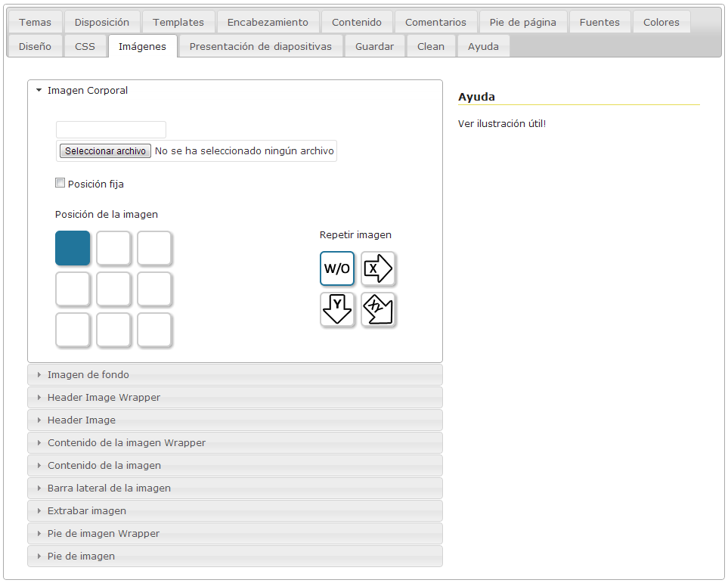This screenshot has height=583, width=728.
Task: Open the Colores tab
Action: [661, 22]
